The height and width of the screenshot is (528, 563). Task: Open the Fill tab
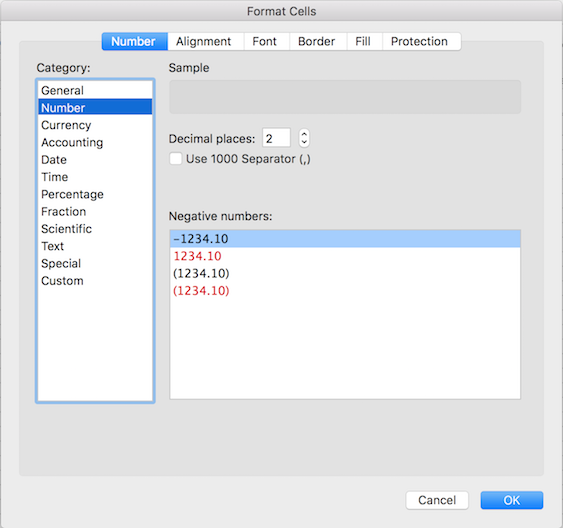[x=364, y=42]
